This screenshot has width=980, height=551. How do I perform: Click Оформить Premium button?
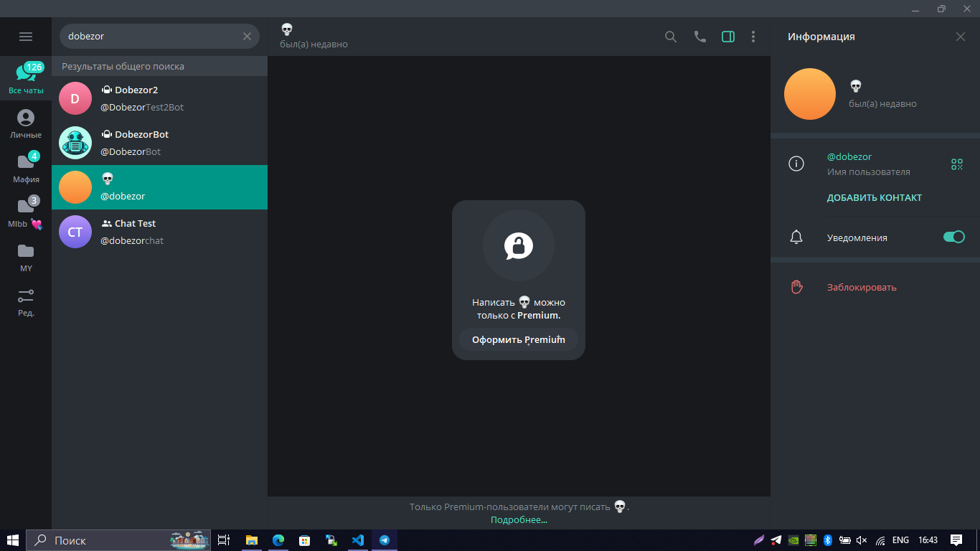click(x=519, y=340)
